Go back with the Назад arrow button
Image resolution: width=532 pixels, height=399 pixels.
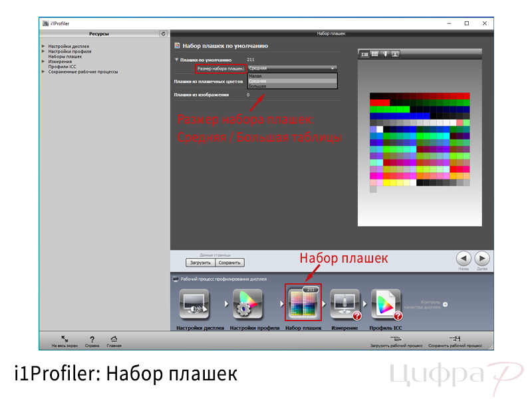point(464,259)
